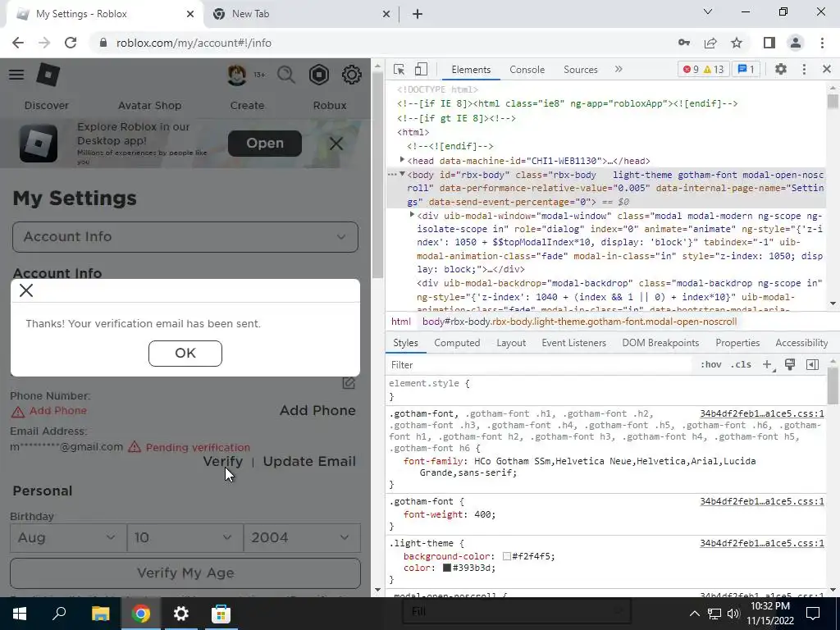Click the blue issues counter badge

746,69
